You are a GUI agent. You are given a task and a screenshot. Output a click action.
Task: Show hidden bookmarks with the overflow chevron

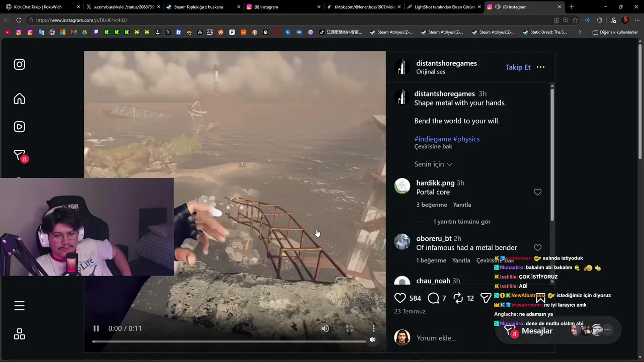coord(580,32)
